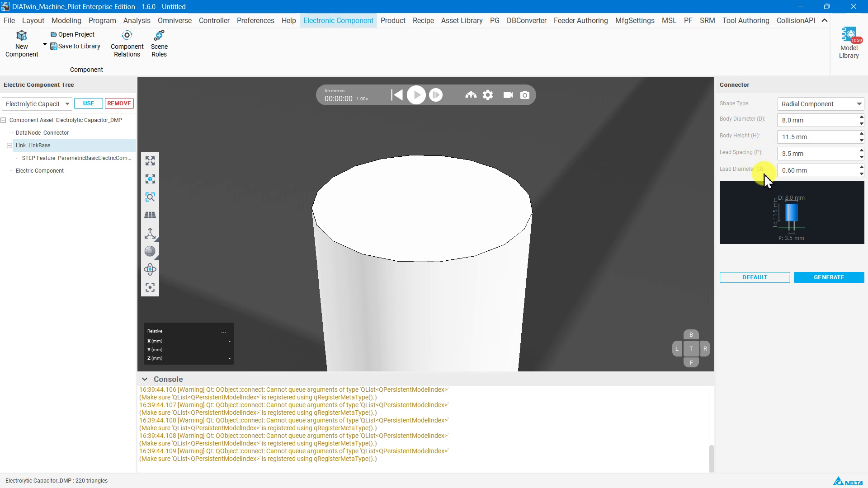
Task: Open the Asset Library tab
Action: tap(462, 20)
